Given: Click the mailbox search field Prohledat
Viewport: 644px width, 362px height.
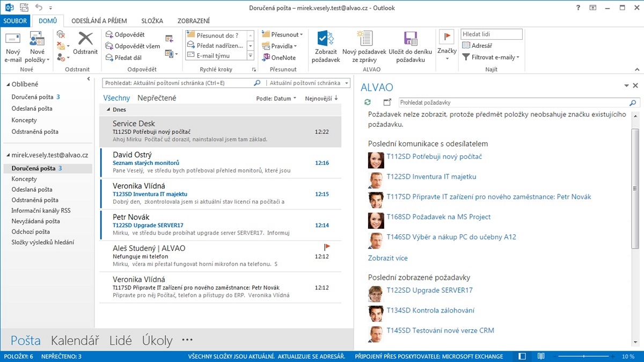Looking at the screenshot, I should click(x=178, y=83).
